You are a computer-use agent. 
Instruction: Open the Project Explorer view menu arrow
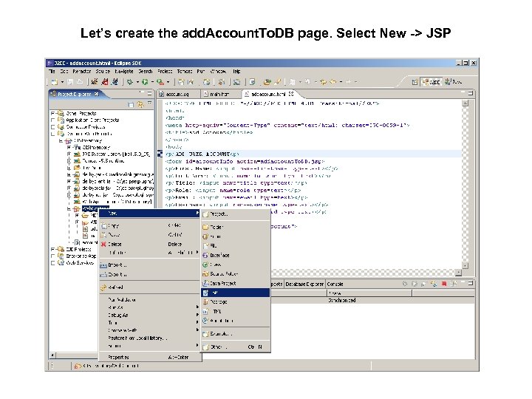(x=149, y=103)
